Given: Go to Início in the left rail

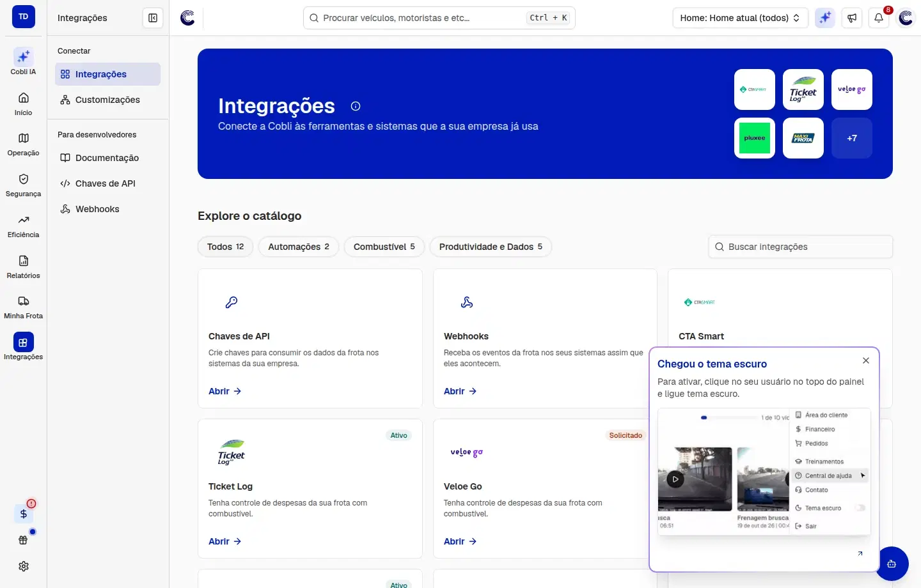Looking at the screenshot, I should (23, 104).
